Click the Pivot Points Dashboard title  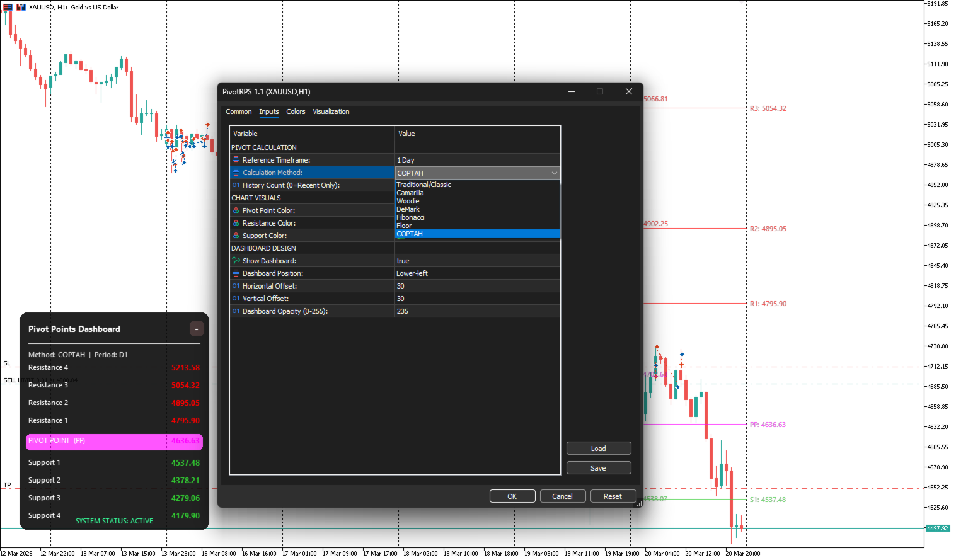coord(74,329)
